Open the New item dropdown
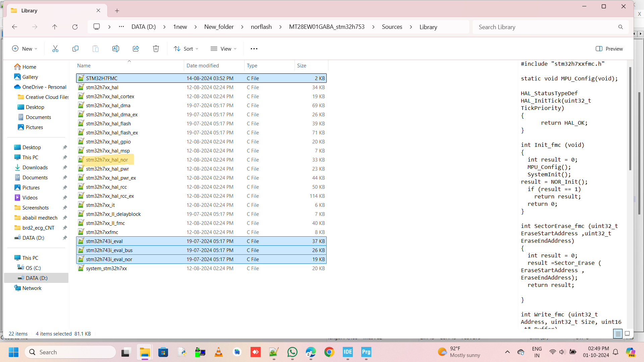 click(x=24, y=49)
